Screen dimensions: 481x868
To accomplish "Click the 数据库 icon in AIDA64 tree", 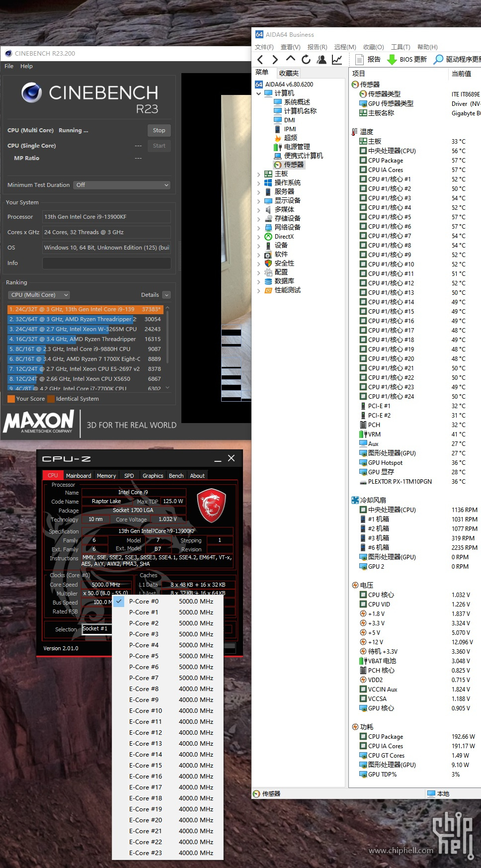I will pos(268,281).
